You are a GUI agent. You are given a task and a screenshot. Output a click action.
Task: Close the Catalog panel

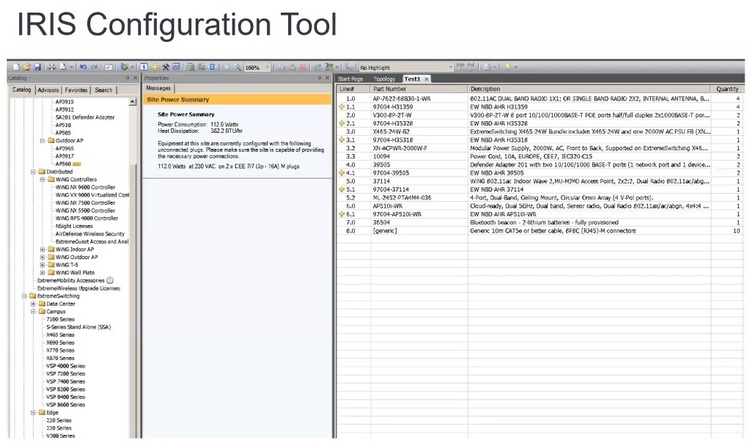(x=135, y=78)
